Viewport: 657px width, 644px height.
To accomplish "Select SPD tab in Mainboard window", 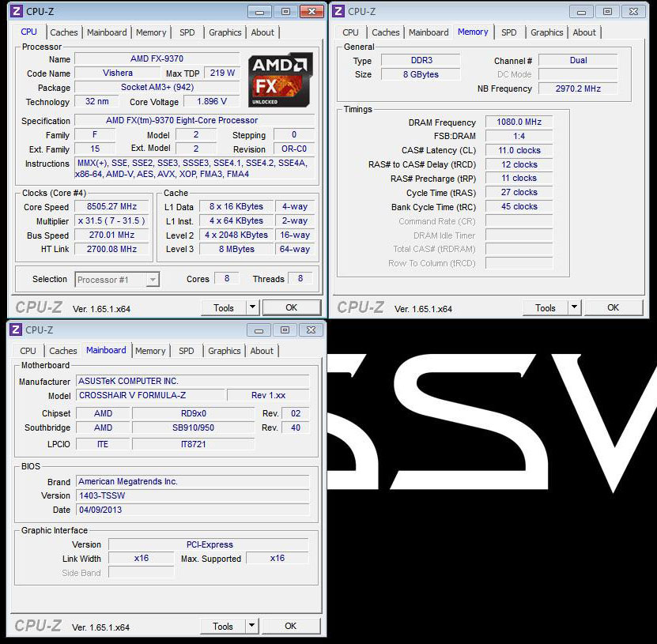I will [x=186, y=351].
